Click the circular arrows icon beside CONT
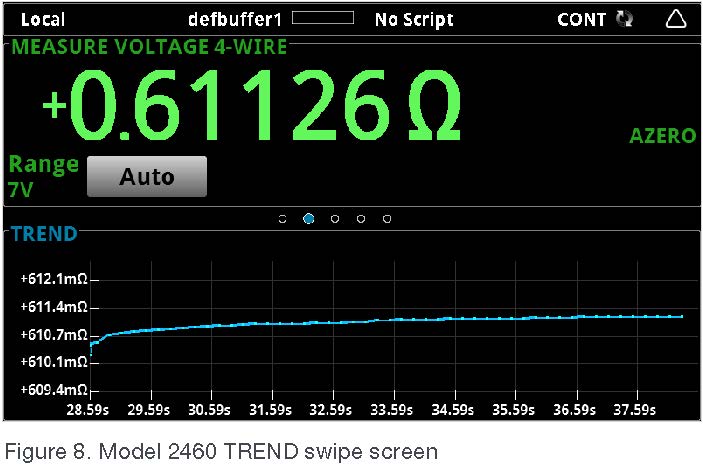This screenshot has width=703, height=464. pyautogui.click(x=626, y=19)
